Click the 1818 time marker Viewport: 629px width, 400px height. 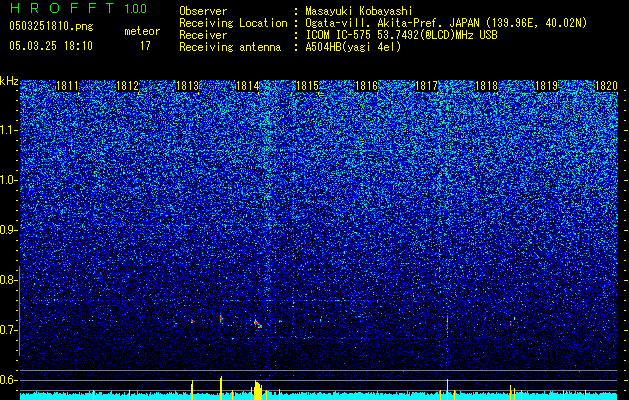487,86
